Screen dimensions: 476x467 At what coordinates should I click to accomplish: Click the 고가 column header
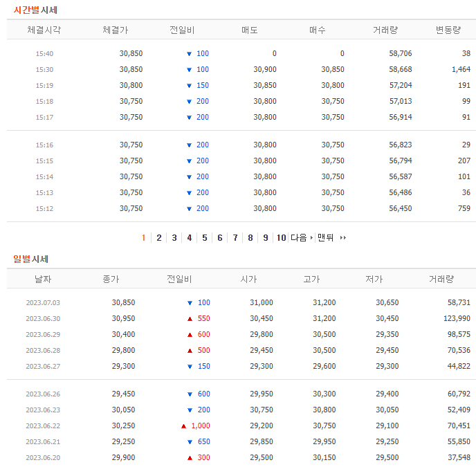(x=311, y=279)
